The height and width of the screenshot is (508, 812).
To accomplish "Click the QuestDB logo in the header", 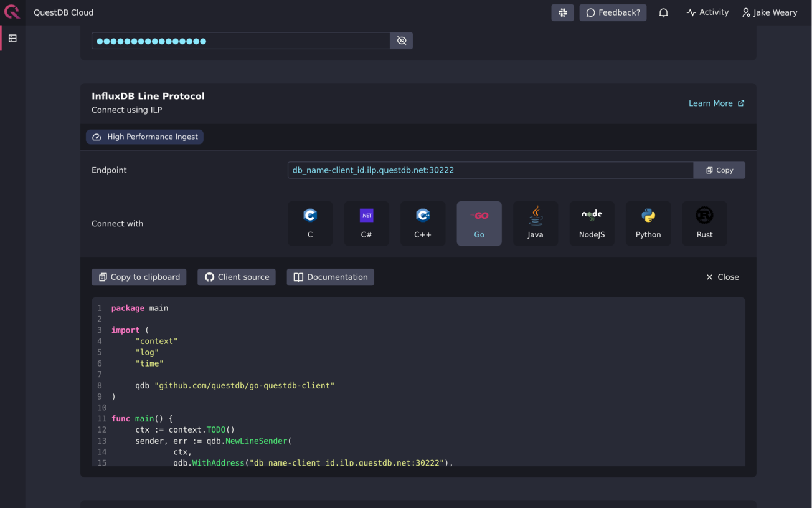I will point(12,12).
